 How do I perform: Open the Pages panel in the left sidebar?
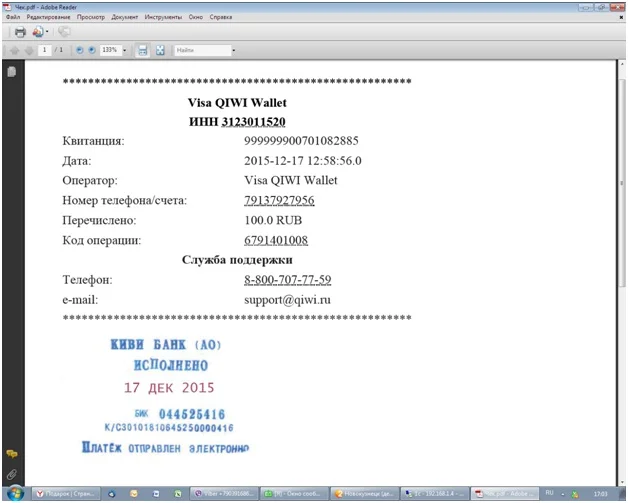click(x=12, y=72)
